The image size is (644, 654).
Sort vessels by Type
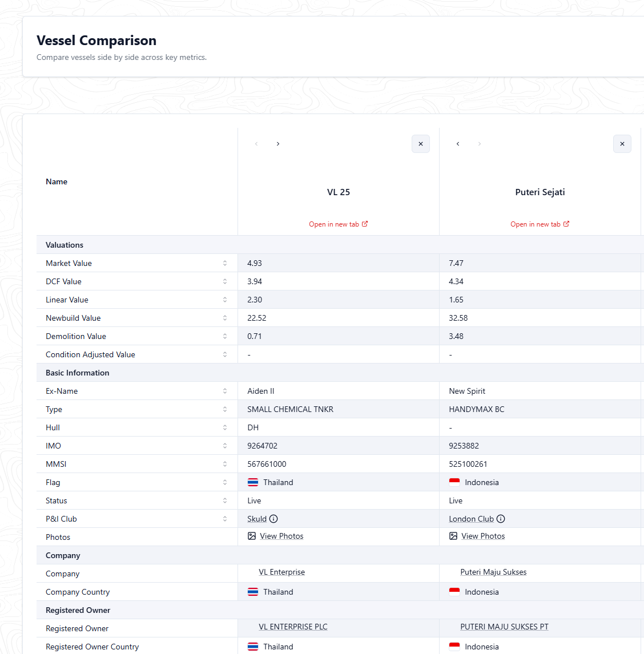click(225, 409)
